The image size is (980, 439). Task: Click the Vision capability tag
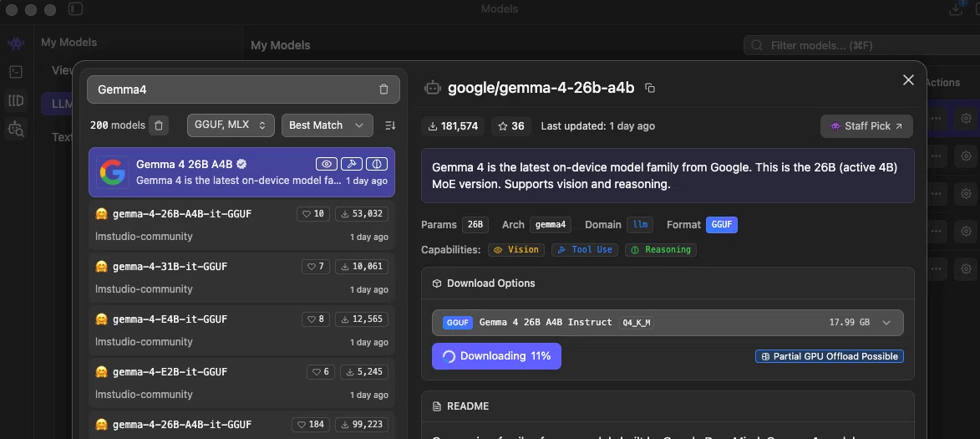pos(516,249)
